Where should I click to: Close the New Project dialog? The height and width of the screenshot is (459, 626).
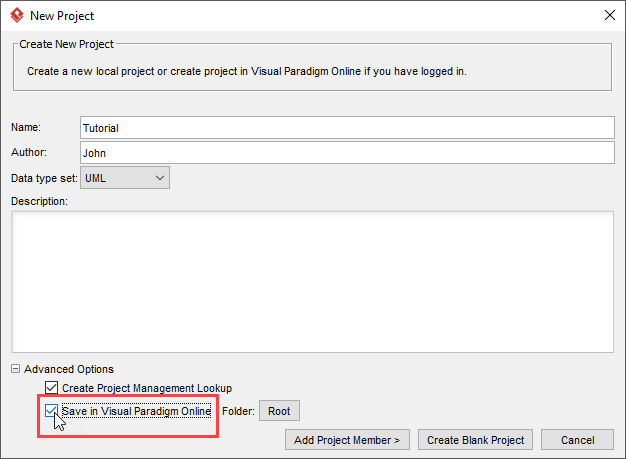pos(609,16)
